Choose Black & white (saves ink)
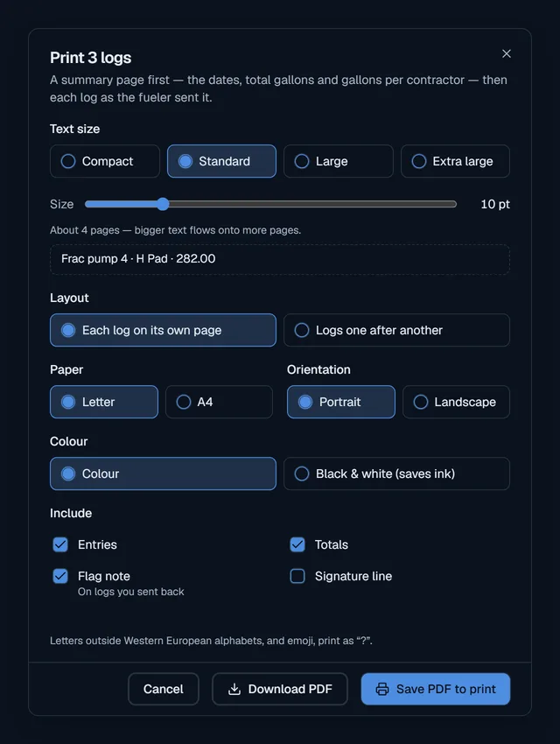The height and width of the screenshot is (744, 560). click(x=397, y=474)
